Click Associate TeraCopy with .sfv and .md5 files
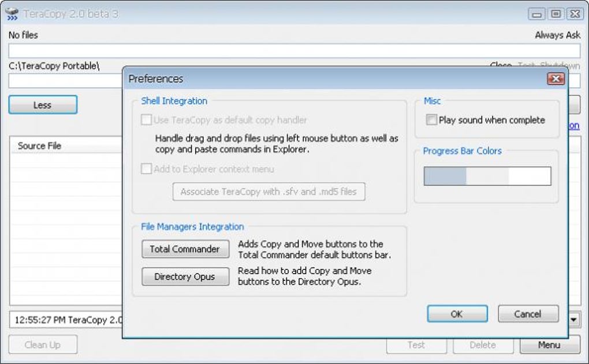This screenshot has width=589, height=364. tap(269, 192)
